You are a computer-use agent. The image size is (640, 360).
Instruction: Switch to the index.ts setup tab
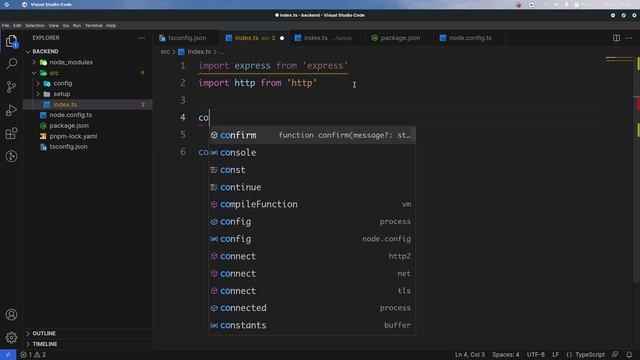328,38
